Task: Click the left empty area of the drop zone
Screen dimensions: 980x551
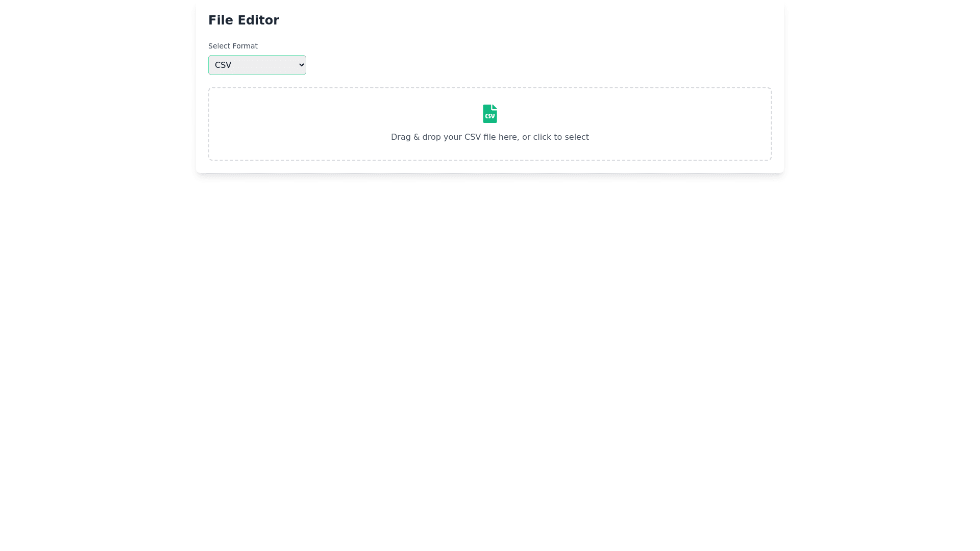Action: (x=296, y=124)
